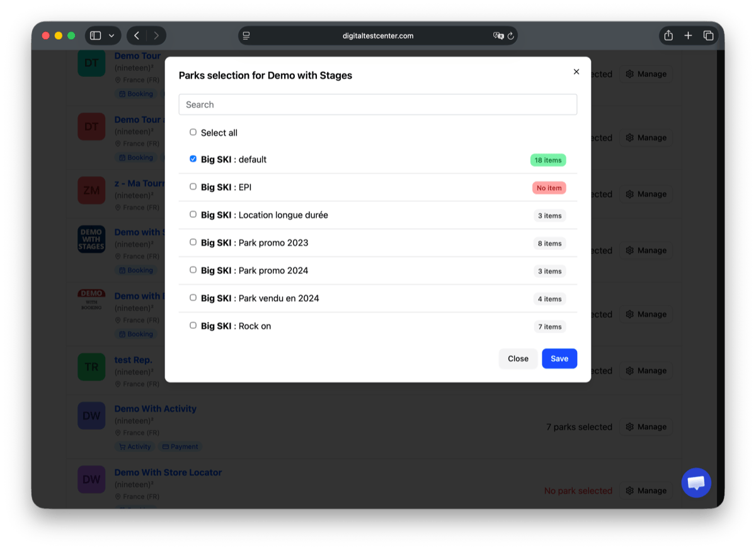Click the 4 items badge
This screenshot has width=756, height=550.
pyautogui.click(x=549, y=299)
